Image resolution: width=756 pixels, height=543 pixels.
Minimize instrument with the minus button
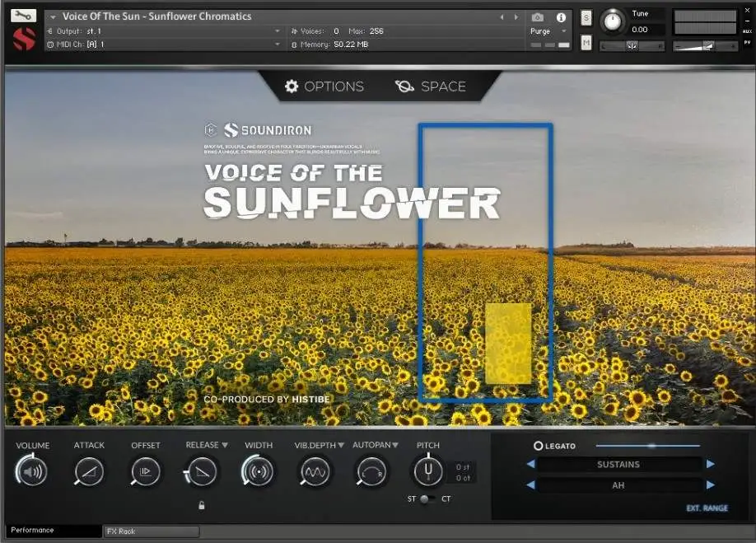pyautogui.click(x=747, y=21)
